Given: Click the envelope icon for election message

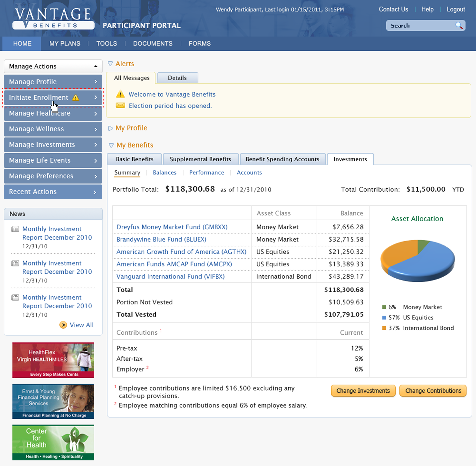Looking at the screenshot, I should (120, 106).
